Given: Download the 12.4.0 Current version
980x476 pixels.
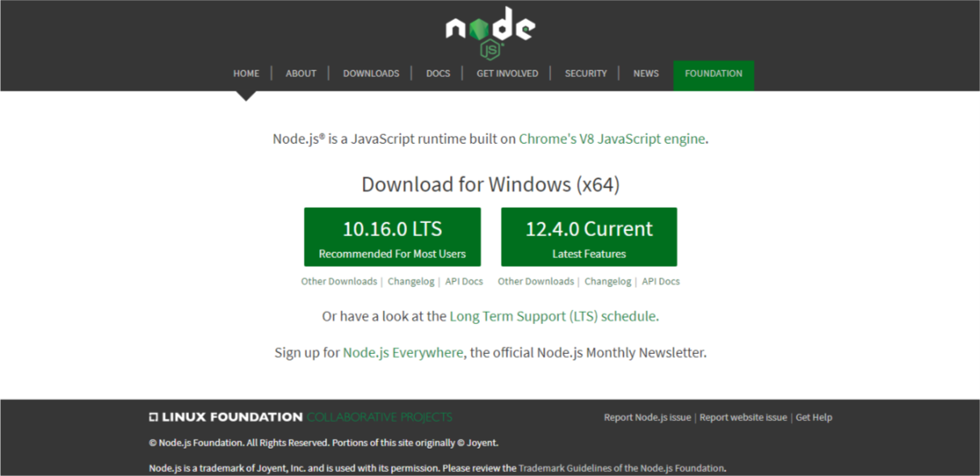Looking at the screenshot, I should click(588, 236).
